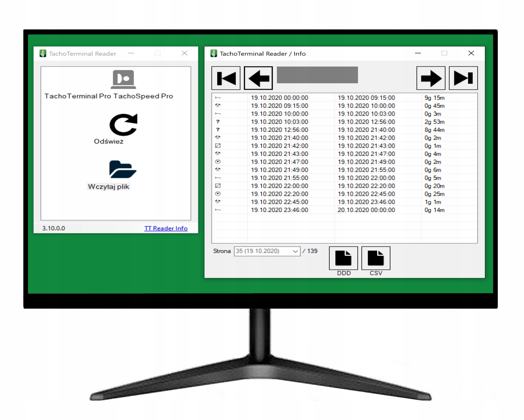Select the 0g 45m duration cell
Screen dimensions: 524x420
[434, 106]
